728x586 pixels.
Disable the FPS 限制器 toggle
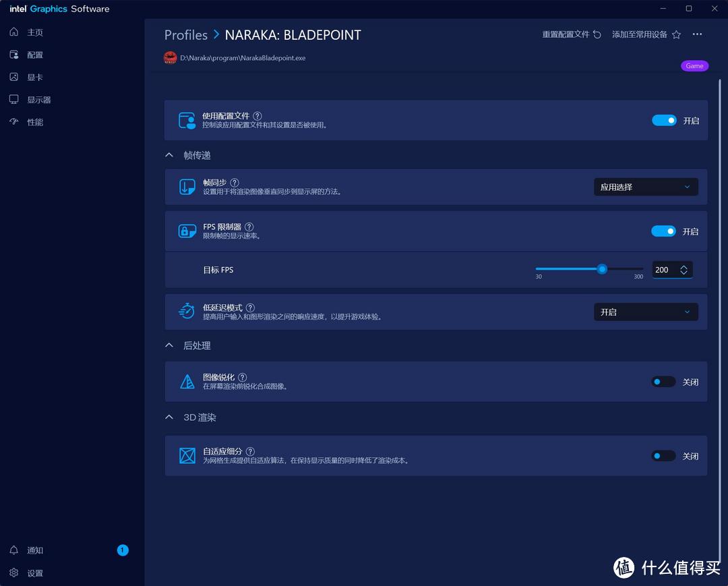point(663,231)
